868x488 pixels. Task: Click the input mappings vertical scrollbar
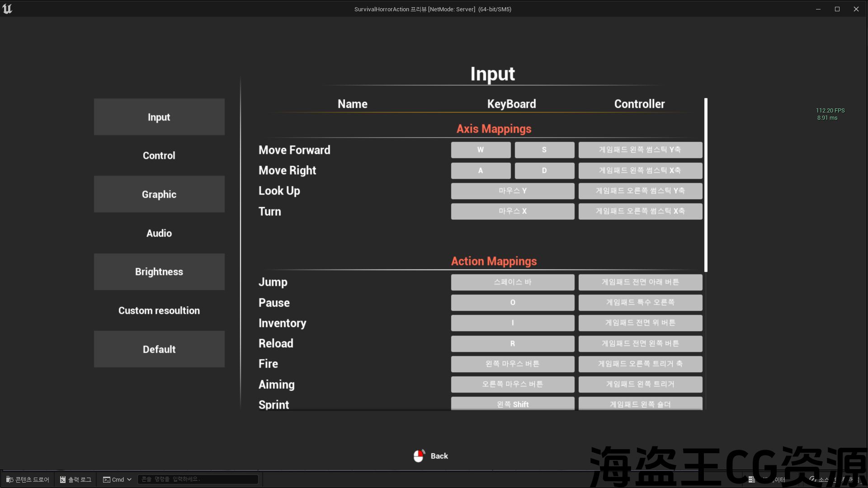tap(706, 185)
